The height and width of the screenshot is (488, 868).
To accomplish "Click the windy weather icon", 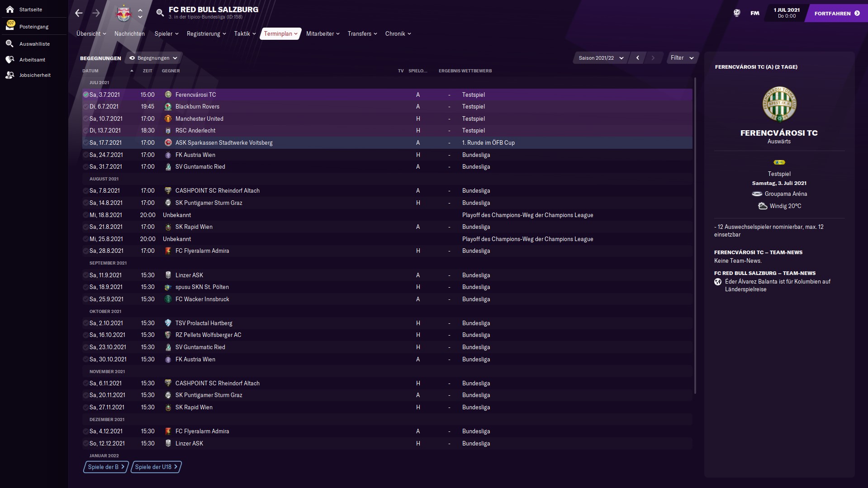I will pyautogui.click(x=763, y=206).
